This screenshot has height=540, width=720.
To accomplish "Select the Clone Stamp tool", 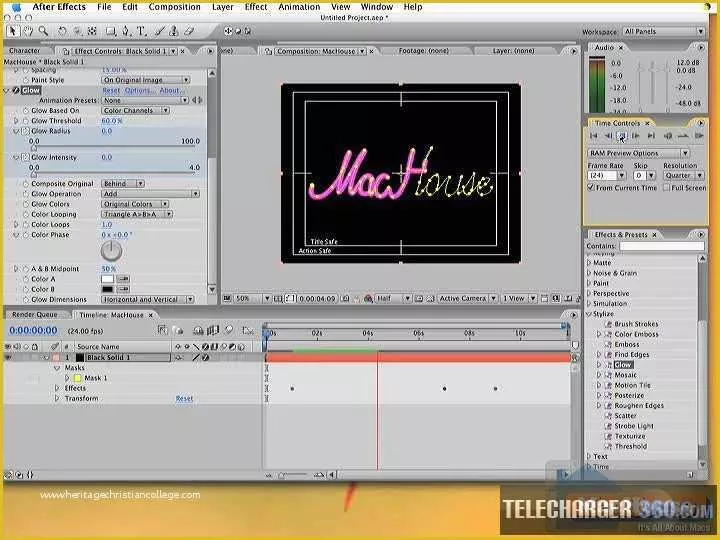I will pyautogui.click(x=174, y=31).
